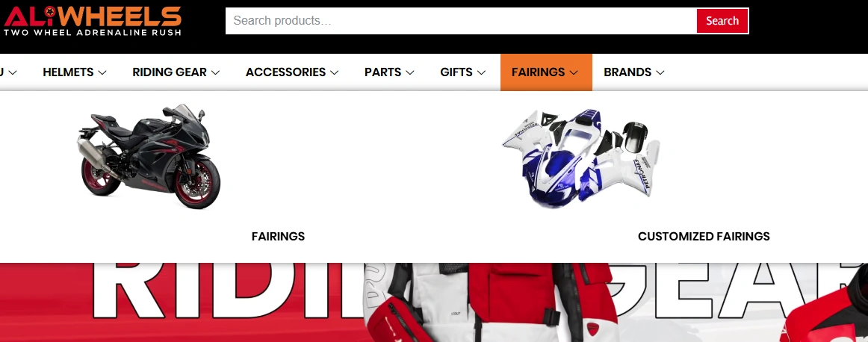Focus the Search products input field
This screenshot has width=868, height=342.
461,21
